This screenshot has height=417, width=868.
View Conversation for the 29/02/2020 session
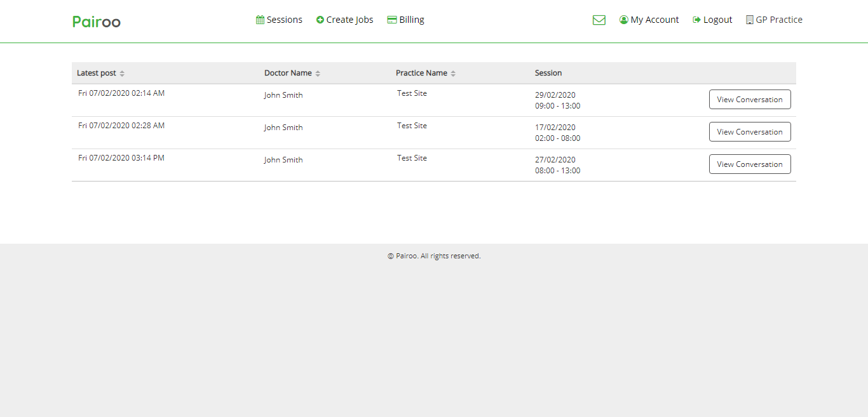point(750,100)
